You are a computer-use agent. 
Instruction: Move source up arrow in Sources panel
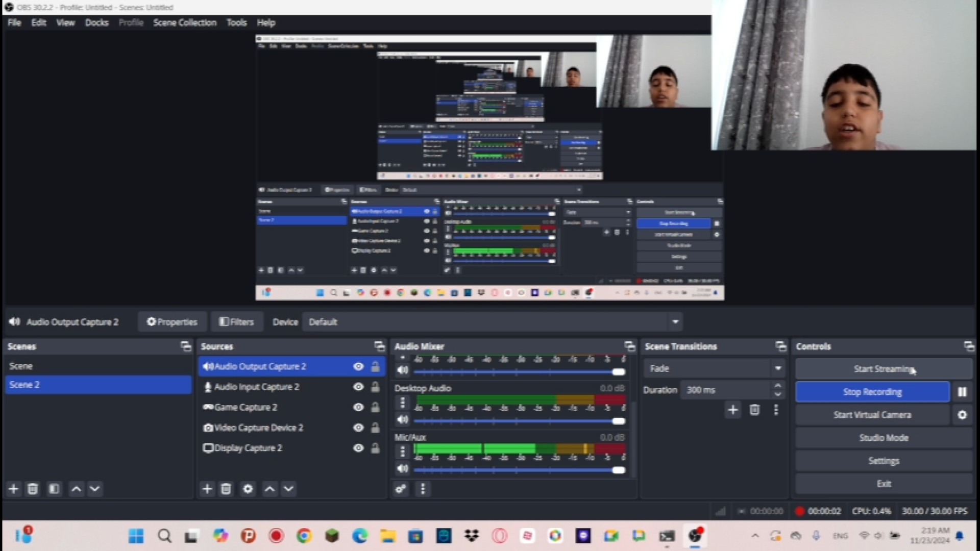[x=270, y=489]
